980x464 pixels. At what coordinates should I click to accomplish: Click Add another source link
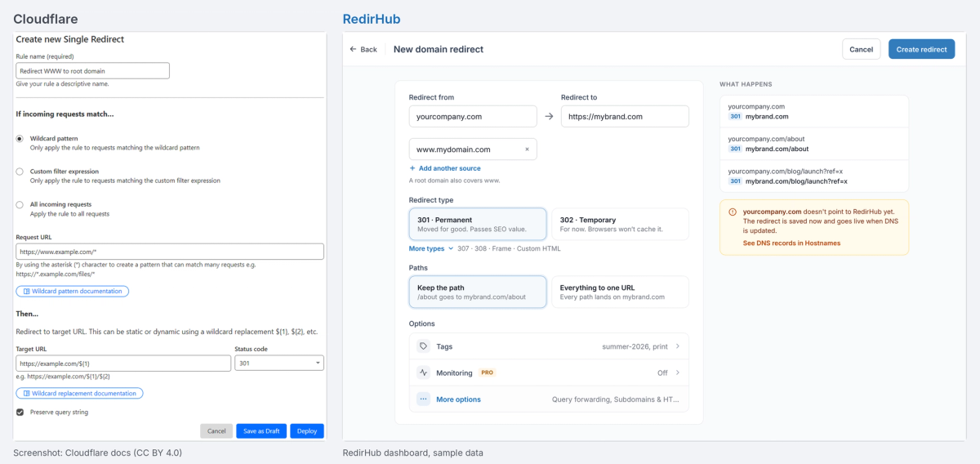(445, 168)
